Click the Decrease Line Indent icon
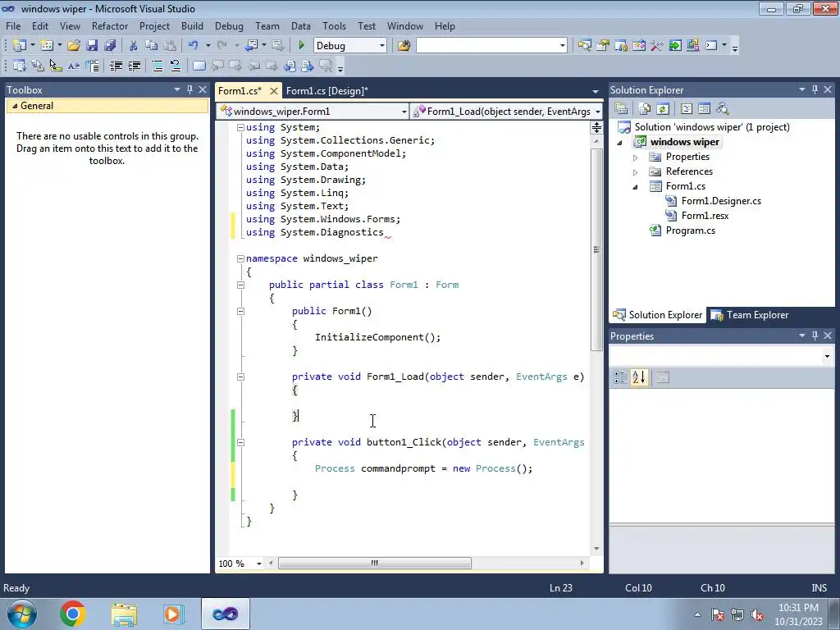 pos(116,66)
